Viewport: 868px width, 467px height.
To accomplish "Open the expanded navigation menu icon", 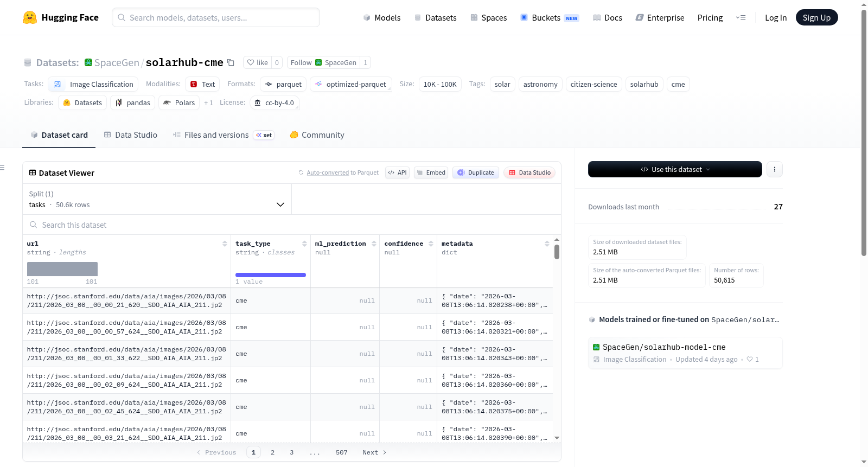I will 741,17.
